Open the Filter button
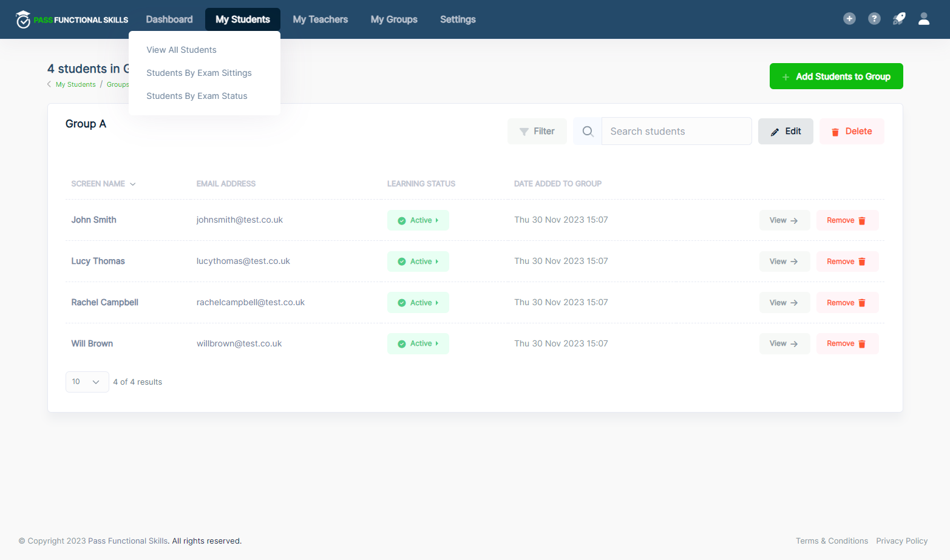The image size is (950, 560). coord(537,131)
